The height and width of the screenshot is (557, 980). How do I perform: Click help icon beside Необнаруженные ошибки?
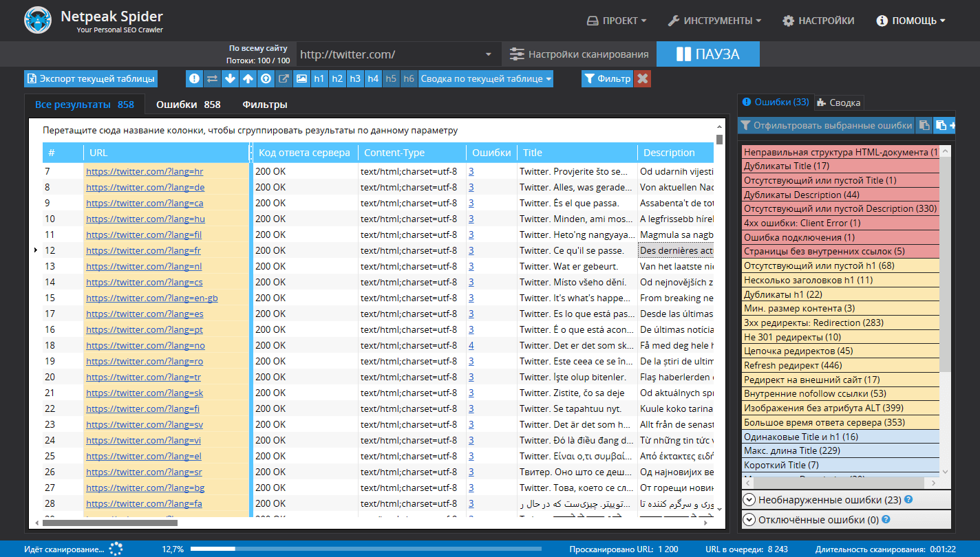(909, 499)
